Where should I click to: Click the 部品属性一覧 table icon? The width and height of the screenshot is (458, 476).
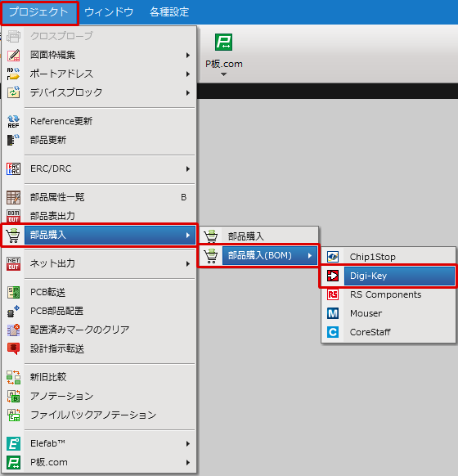coord(13,197)
